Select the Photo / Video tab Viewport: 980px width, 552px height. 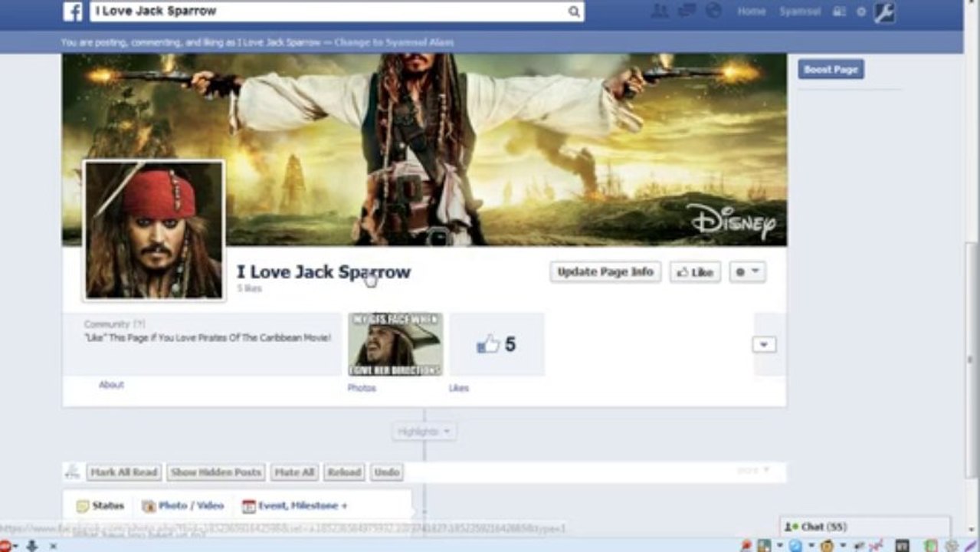[183, 505]
